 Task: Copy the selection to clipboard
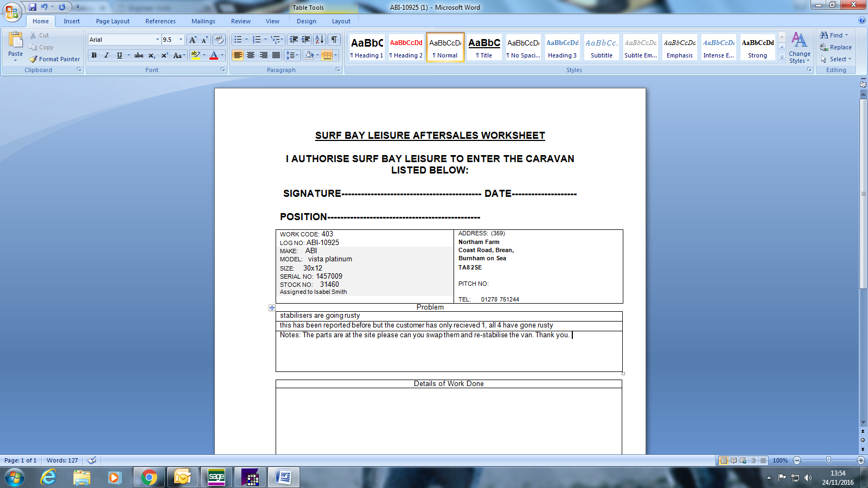coord(42,47)
